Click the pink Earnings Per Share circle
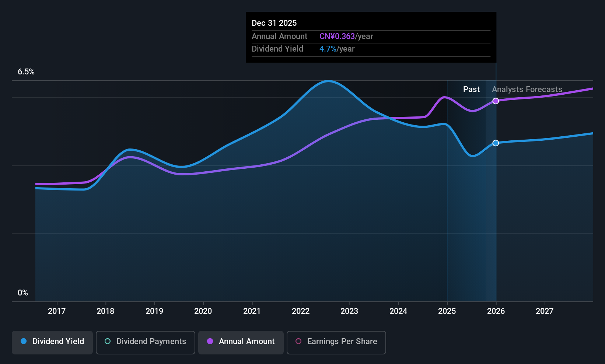This screenshot has width=605, height=364. pyautogui.click(x=298, y=342)
